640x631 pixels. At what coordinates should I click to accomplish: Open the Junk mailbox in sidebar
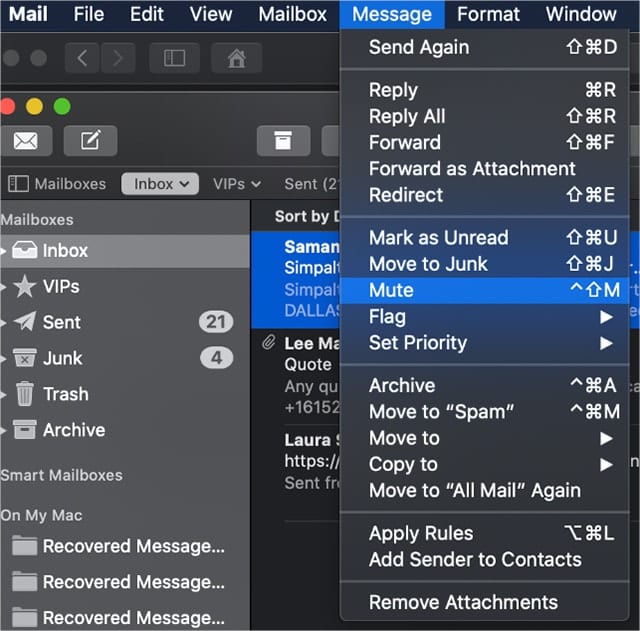coord(62,358)
